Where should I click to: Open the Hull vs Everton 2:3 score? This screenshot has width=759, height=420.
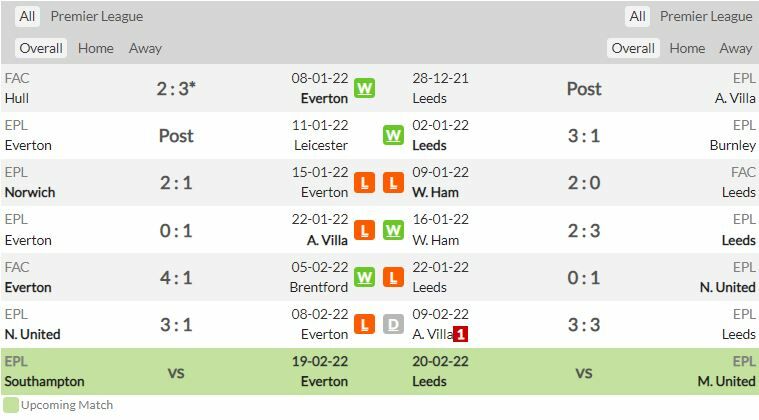click(x=176, y=88)
